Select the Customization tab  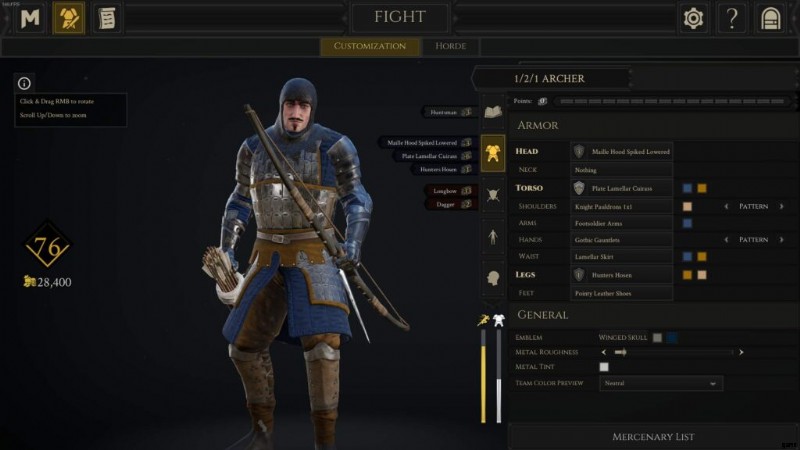(370, 46)
